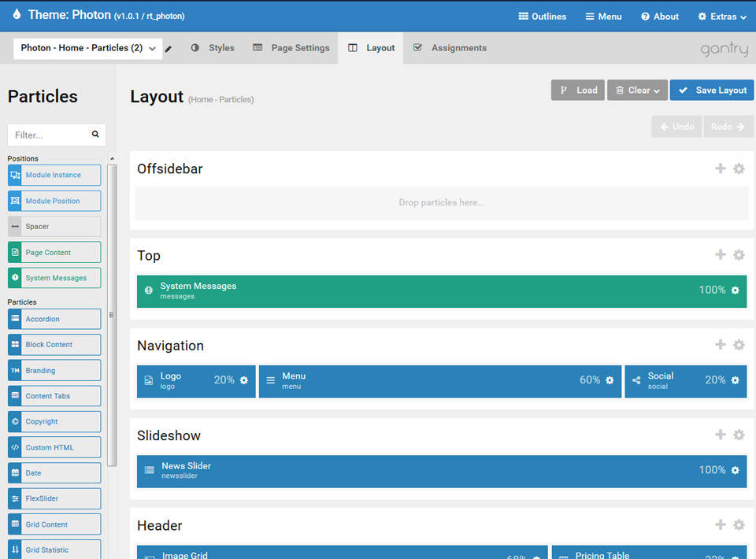Viewport: 756px width, 559px height.
Task: Click the Menu particle block in Navigation
Action: coord(440,381)
